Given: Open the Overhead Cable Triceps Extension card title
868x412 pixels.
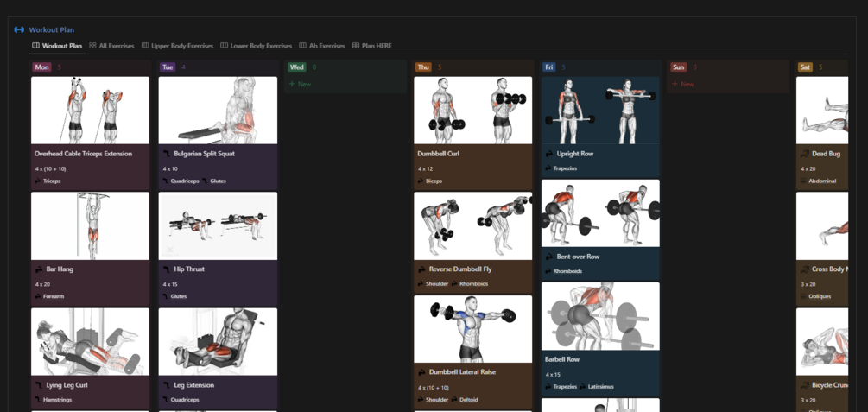Looking at the screenshot, I should click(x=83, y=154).
